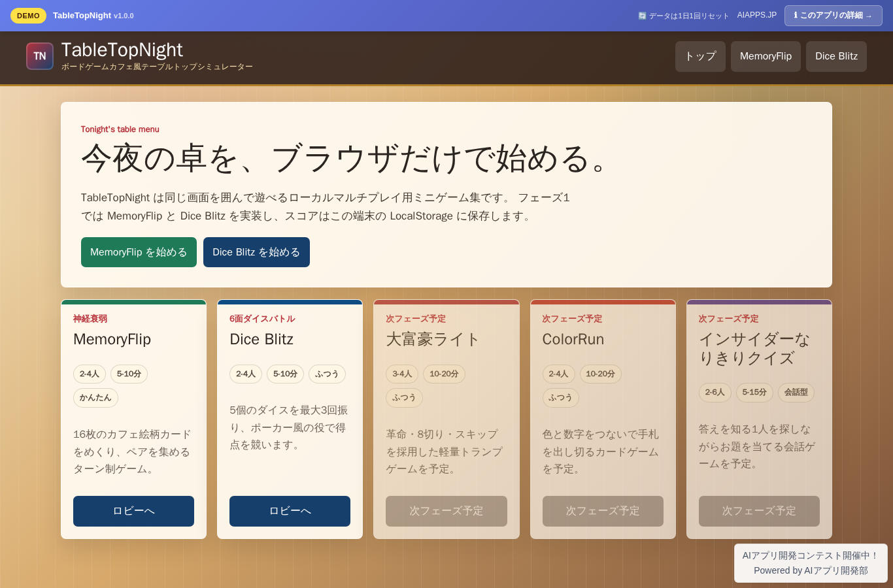The image size is (893, 588).
Task: Click the Tonight's table menu label
Action: pyautogui.click(x=120, y=129)
